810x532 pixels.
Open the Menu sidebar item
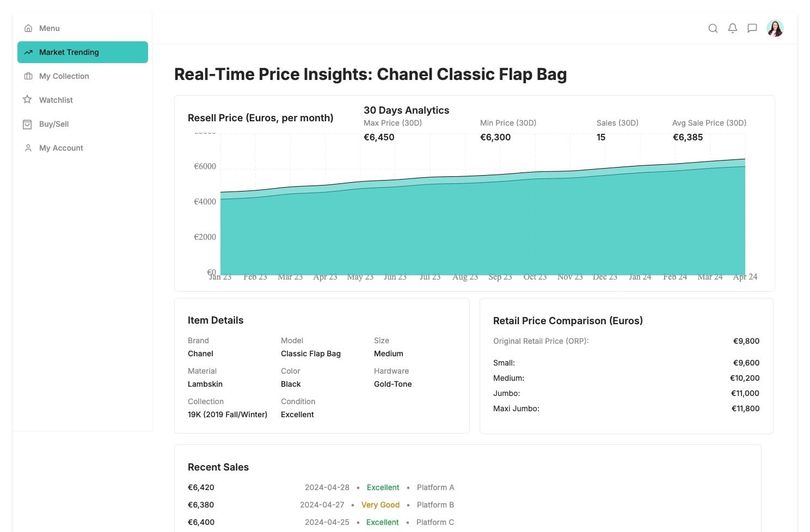83,28
